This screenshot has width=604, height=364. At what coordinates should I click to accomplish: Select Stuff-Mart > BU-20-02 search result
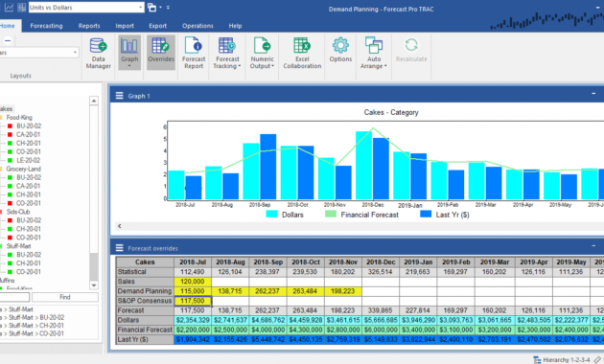[x=33, y=317]
